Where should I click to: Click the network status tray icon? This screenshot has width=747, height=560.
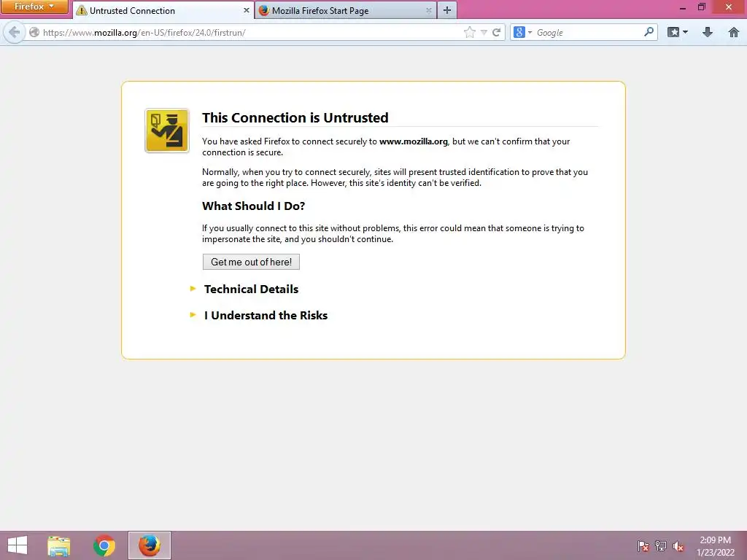[x=661, y=546]
